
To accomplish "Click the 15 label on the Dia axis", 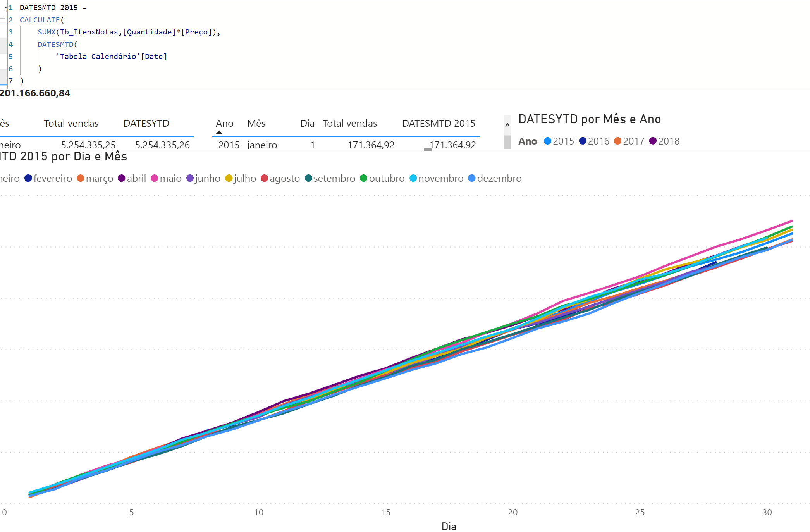I will 386,512.
